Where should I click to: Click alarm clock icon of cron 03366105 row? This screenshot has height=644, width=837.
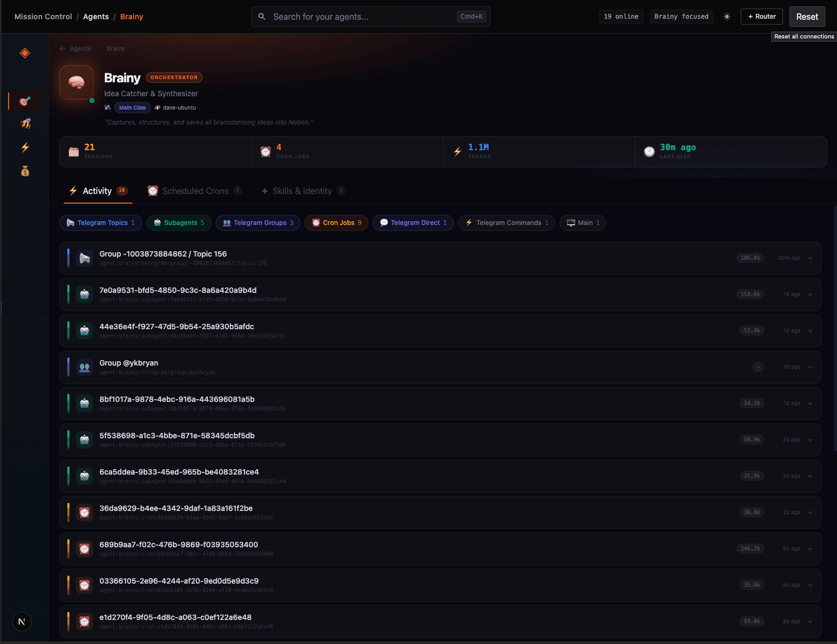coord(84,585)
